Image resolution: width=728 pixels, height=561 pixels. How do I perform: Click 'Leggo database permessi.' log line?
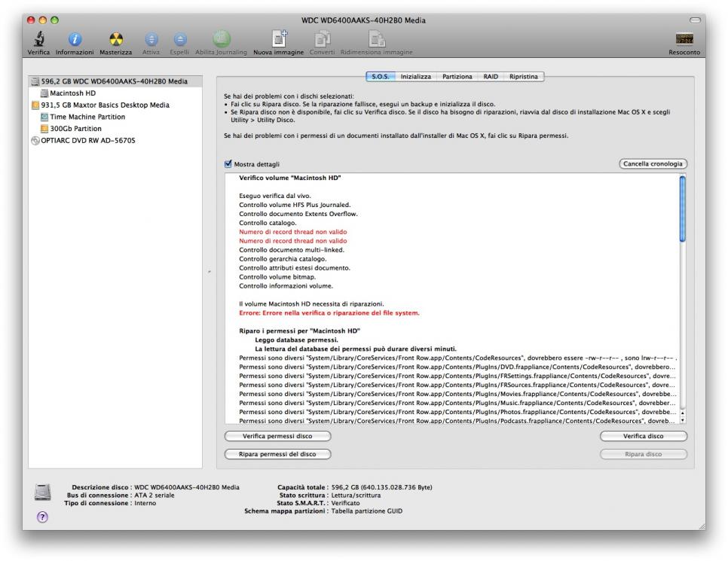(x=296, y=340)
